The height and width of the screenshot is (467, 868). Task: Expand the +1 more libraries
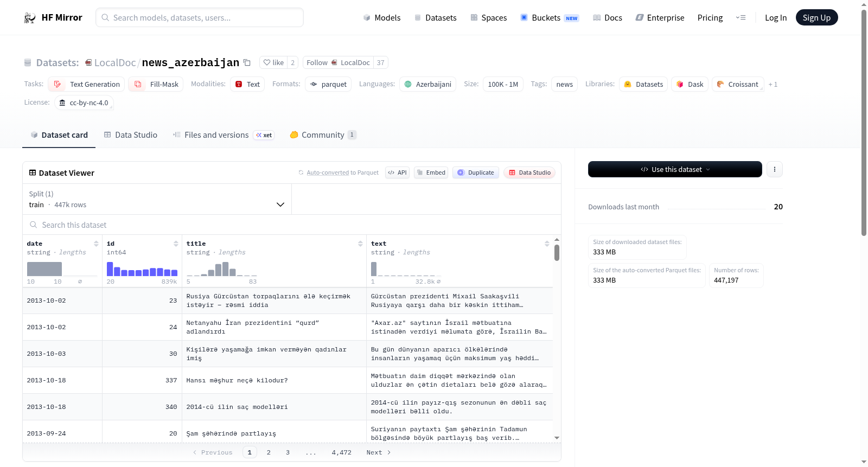(x=773, y=84)
